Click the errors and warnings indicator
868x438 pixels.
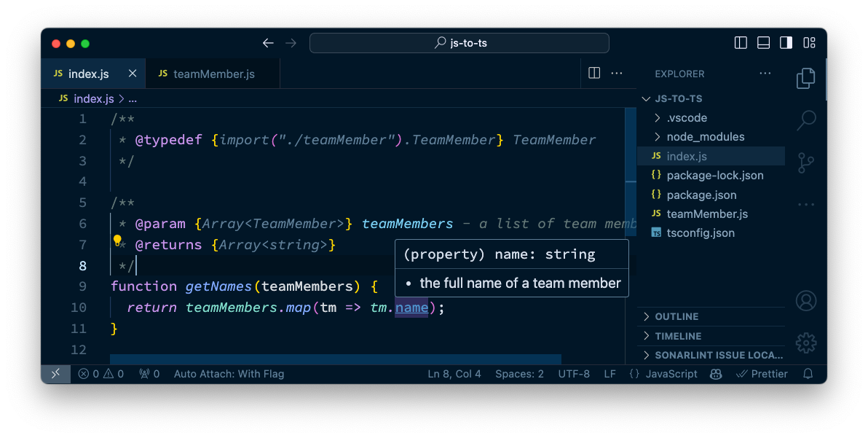(x=100, y=373)
